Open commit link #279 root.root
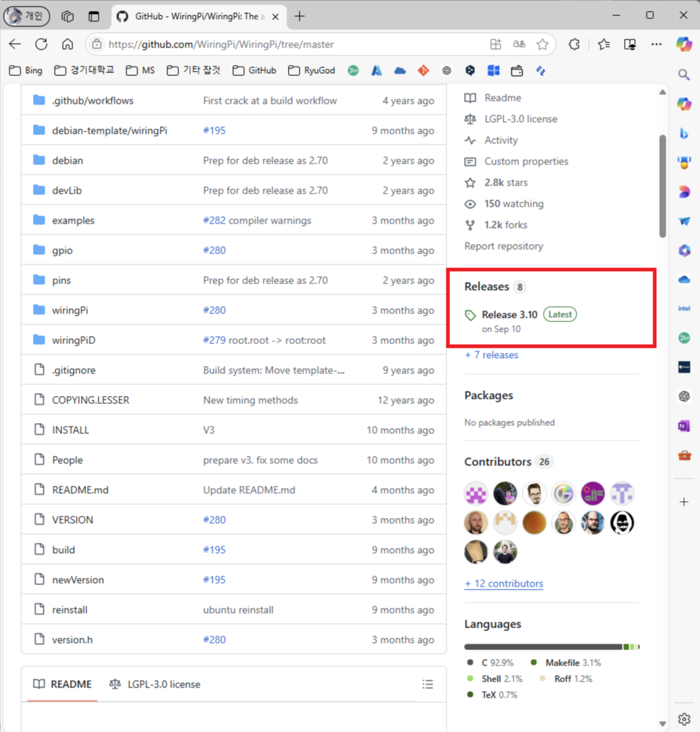This screenshot has width=700, height=732. pos(265,340)
